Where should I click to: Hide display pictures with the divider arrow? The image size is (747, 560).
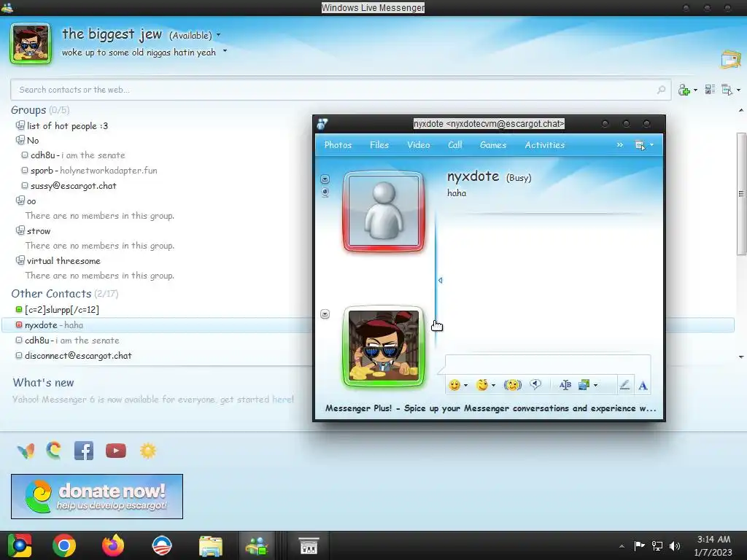[440, 281]
